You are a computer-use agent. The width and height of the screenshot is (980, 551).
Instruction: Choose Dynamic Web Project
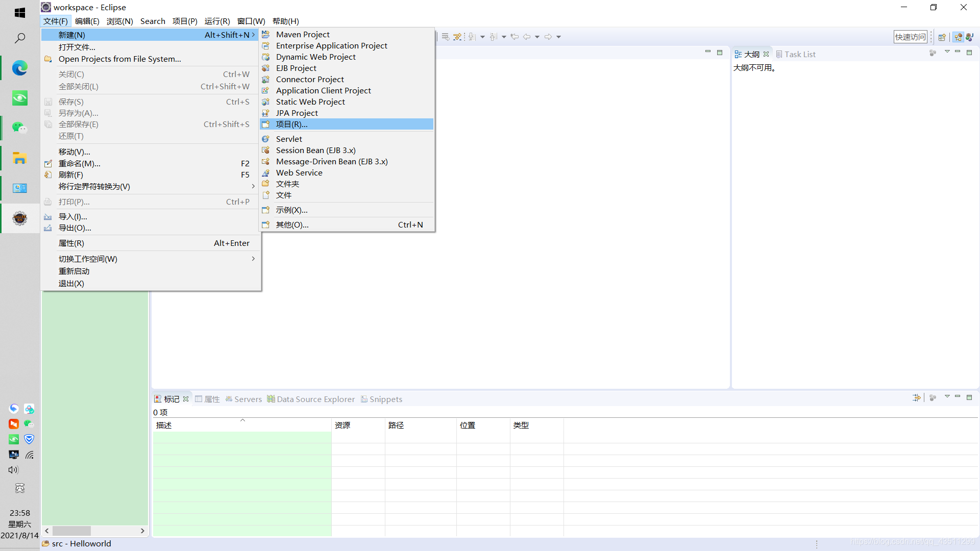347,57
